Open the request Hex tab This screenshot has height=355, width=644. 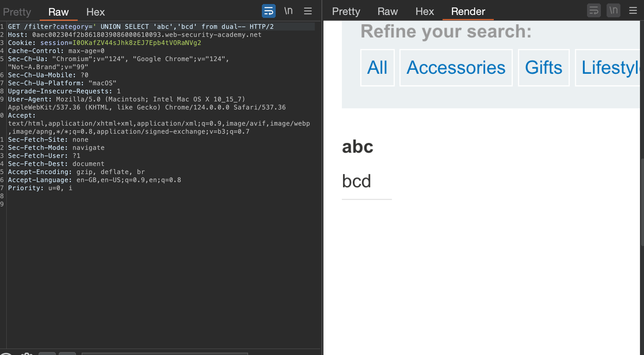click(95, 12)
